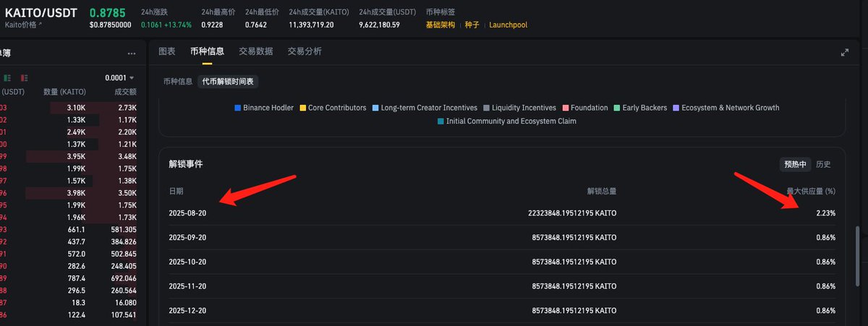Click the 2025-12-20 unlock date
The height and width of the screenshot is (326, 868).
188,310
